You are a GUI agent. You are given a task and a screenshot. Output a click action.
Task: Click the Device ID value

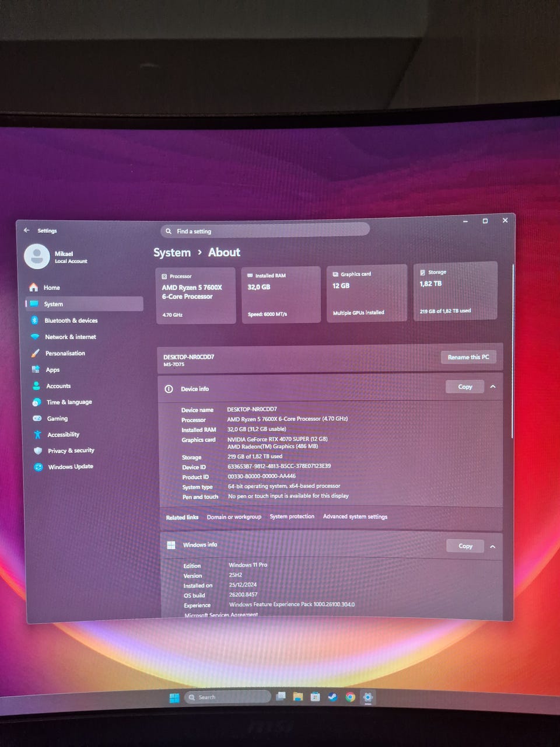coord(279,466)
